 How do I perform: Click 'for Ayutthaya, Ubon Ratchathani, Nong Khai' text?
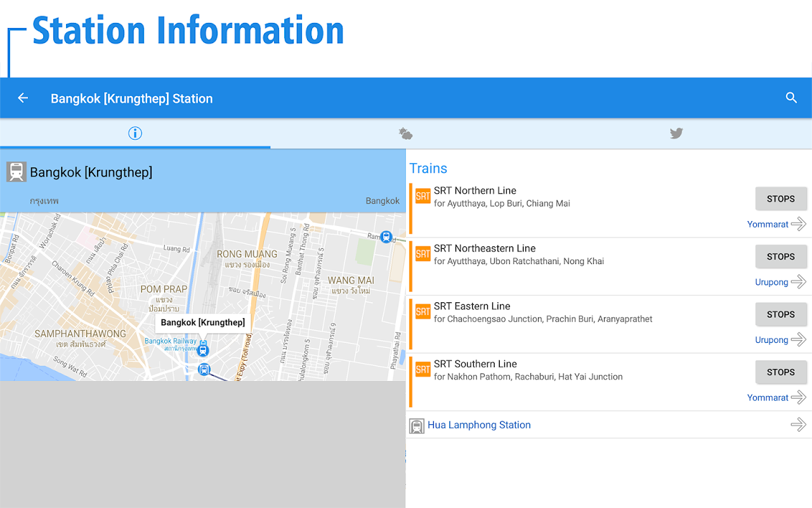(519, 262)
